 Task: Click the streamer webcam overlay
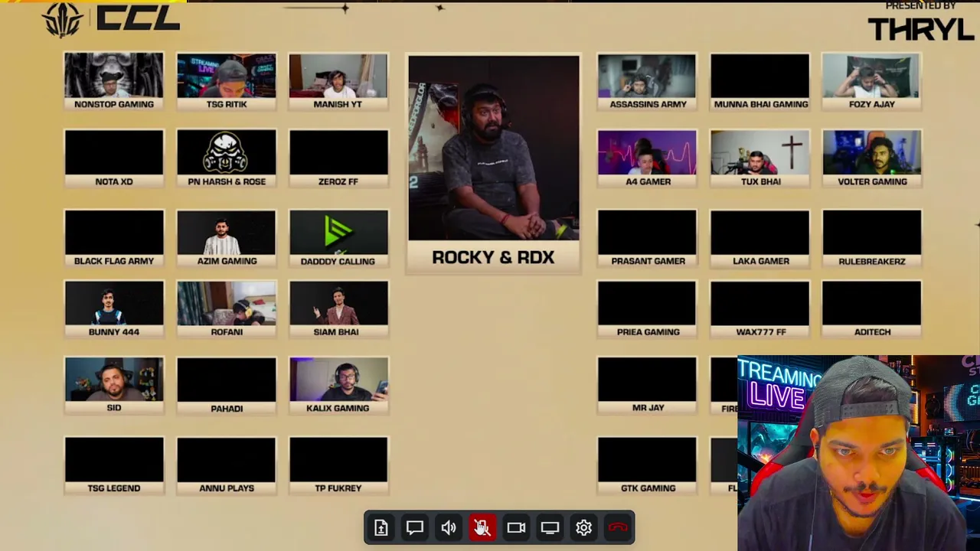tap(858, 453)
